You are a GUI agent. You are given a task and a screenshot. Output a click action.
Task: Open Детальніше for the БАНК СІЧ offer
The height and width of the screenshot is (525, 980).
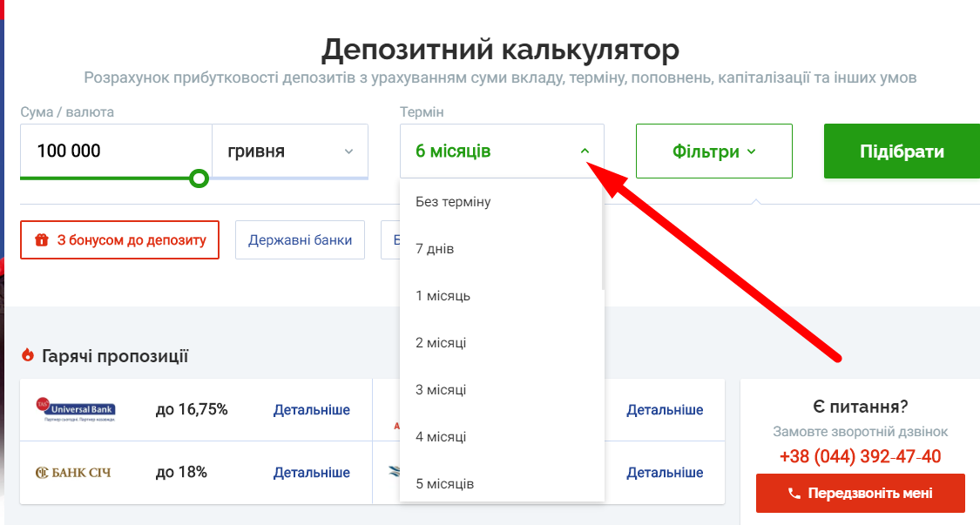(312, 473)
